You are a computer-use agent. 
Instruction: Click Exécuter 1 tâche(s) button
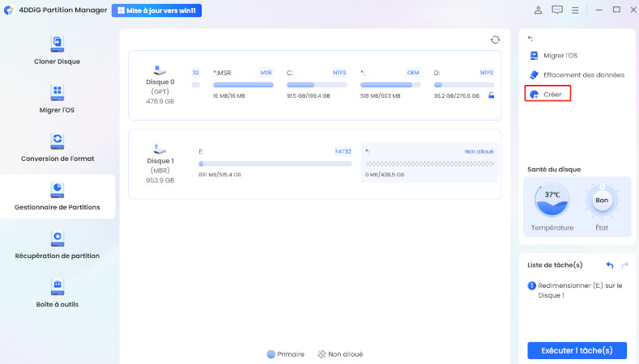click(577, 350)
